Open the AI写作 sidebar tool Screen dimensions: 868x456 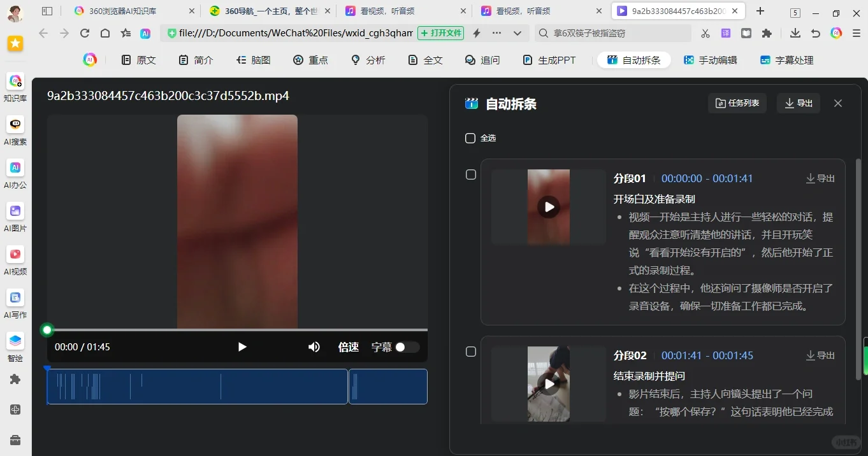pos(15,298)
